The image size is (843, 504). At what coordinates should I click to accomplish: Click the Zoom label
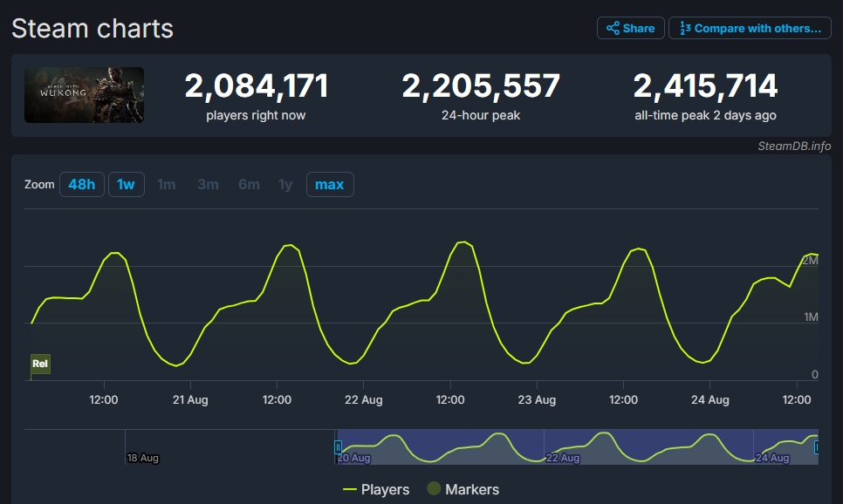[x=39, y=184]
